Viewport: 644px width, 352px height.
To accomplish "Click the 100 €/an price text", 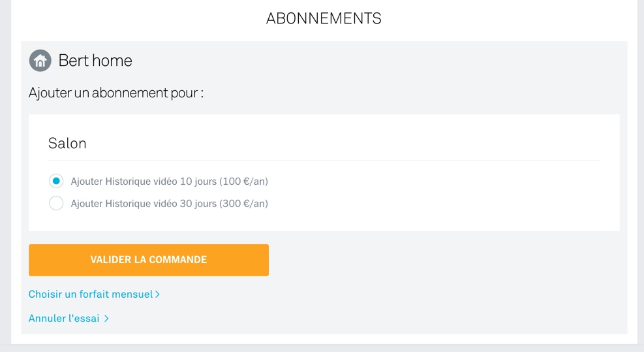I will tap(244, 182).
